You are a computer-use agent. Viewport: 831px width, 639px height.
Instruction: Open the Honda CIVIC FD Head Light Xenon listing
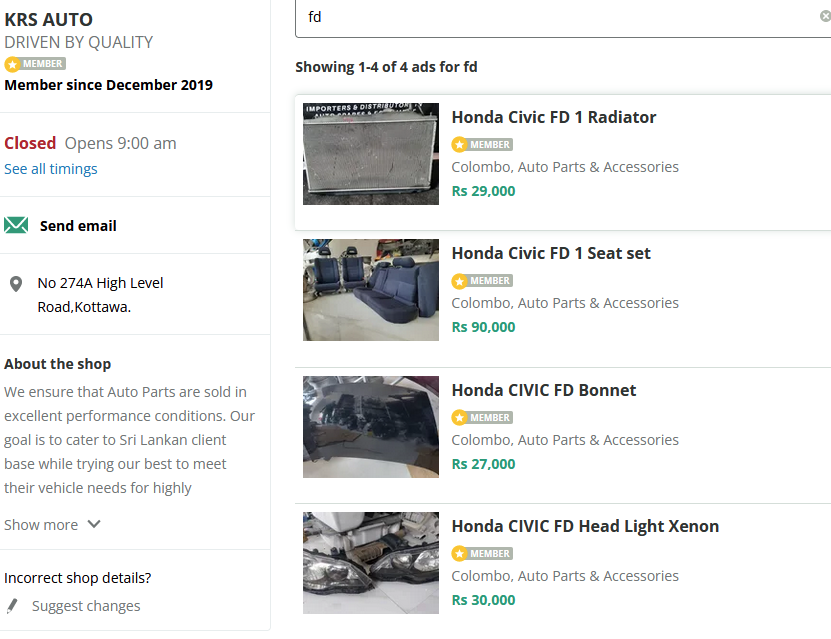coord(585,526)
